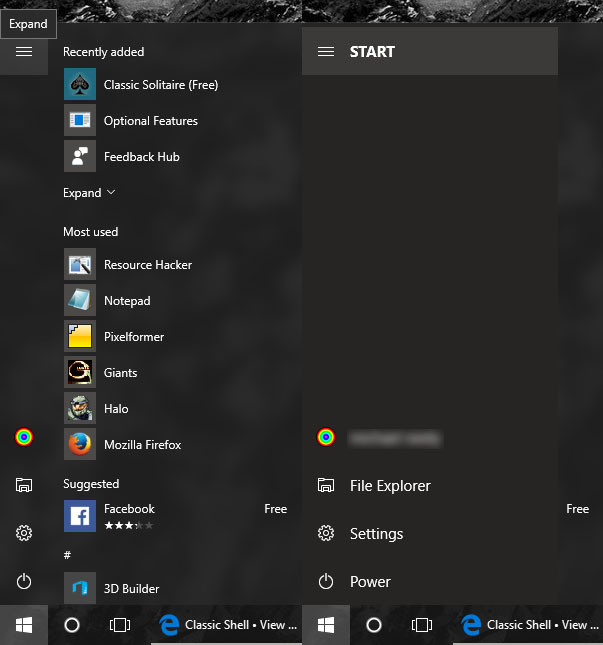Click rainbow user avatar in expanded START panel
The height and width of the screenshot is (645, 603).
click(326, 437)
